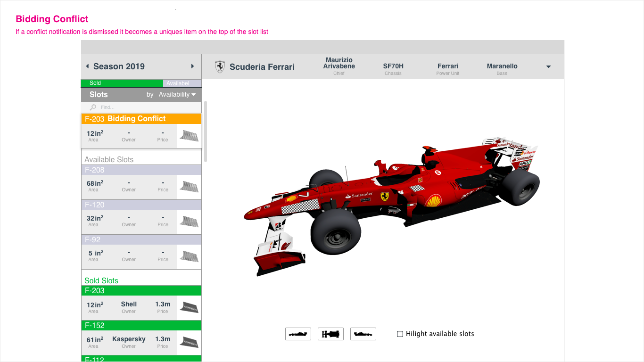
Task: Click the Available portion of progress bar
Action: [x=182, y=83]
